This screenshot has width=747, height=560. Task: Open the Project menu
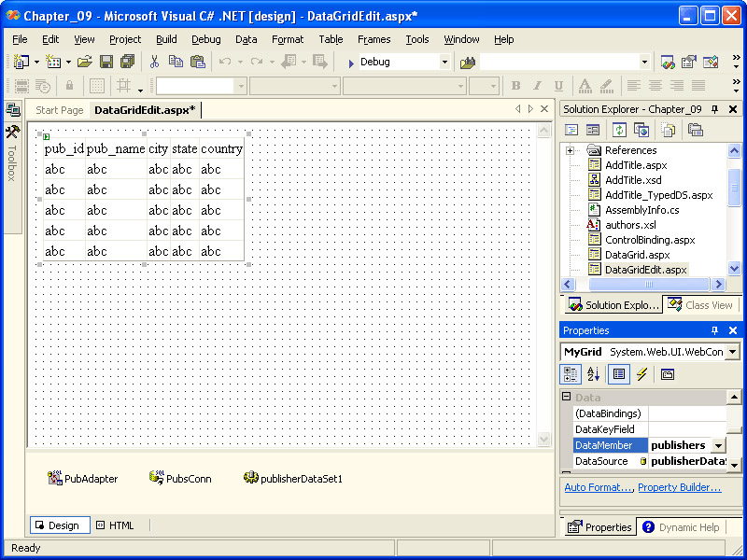pyautogui.click(x=125, y=39)
